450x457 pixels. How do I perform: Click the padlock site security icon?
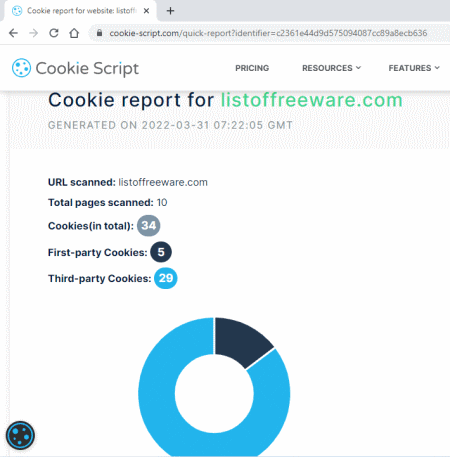click(99, 33)
